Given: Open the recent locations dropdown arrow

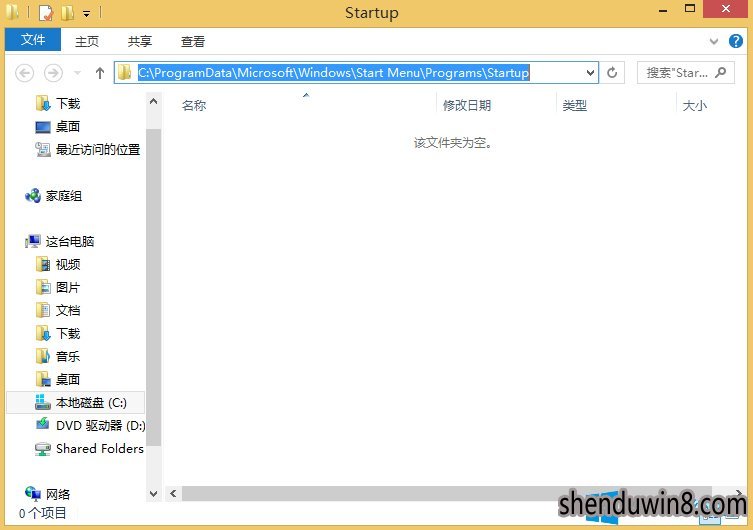Looking at the screenshot, I should [77, 73].
